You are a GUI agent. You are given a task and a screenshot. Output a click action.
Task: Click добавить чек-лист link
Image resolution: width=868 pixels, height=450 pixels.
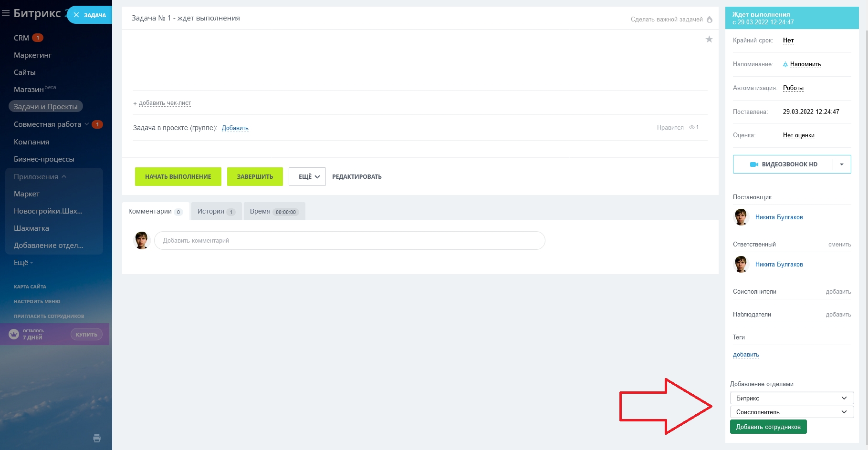pyautogui.click(x=165, y=103)
